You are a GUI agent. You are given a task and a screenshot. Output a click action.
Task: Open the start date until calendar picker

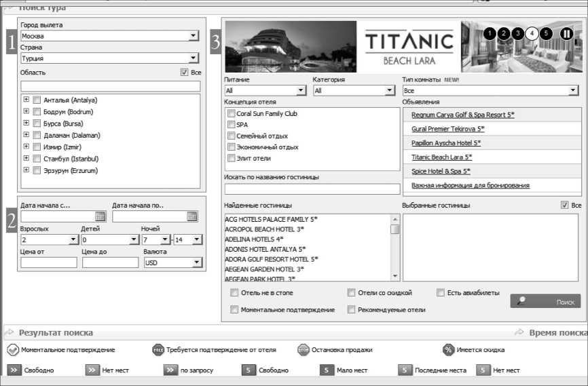tap(192, 216)
